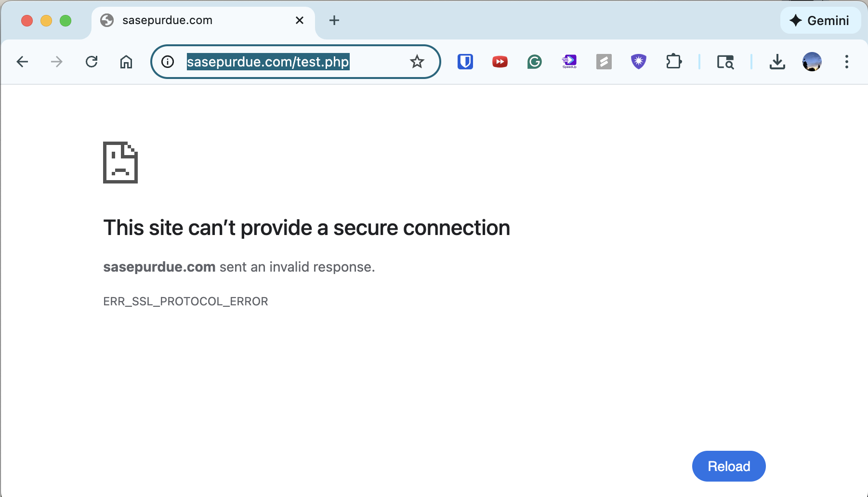Open the side panel search icon
The height and width of the screenshot is (497, 868).
[725, 62]
